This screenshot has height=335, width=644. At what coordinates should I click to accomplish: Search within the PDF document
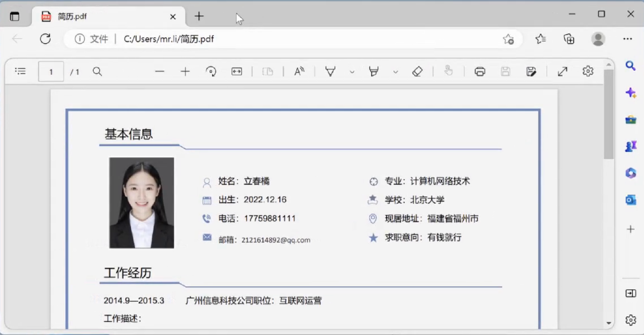(x=97, y=72)
